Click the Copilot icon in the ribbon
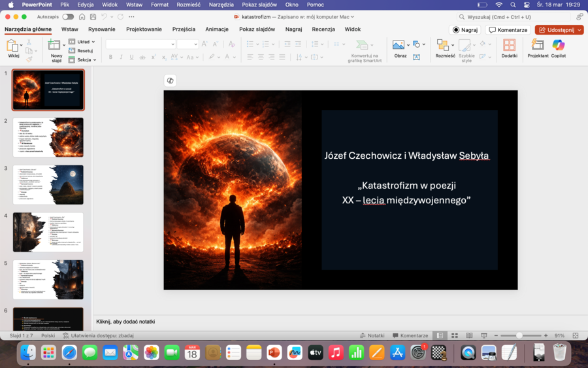The width and height of the screenshot is (588, 368). 558,46
